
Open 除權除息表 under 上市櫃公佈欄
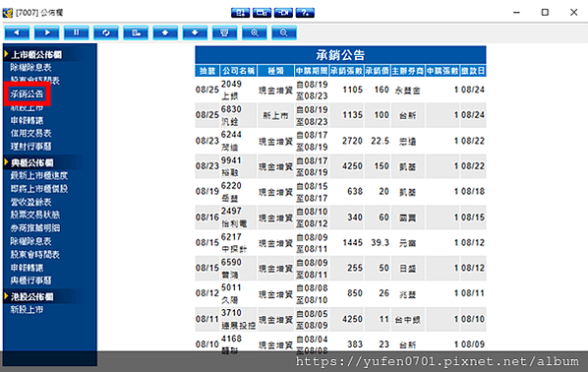point(30,67)
